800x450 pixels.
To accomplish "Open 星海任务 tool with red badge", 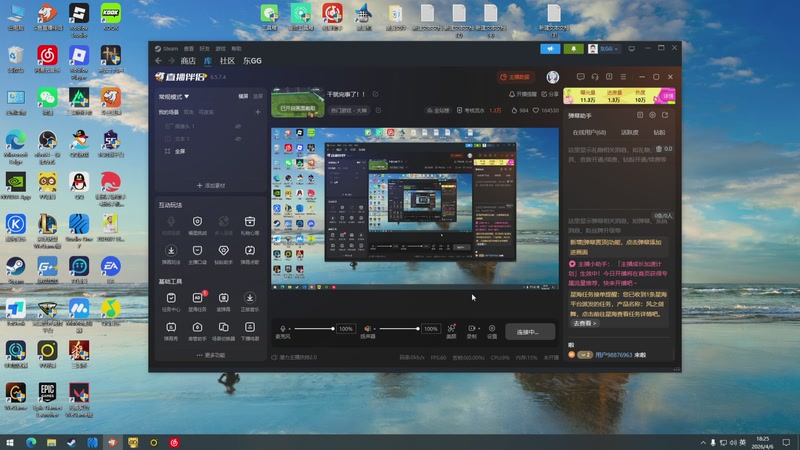I will pos(197,302).
